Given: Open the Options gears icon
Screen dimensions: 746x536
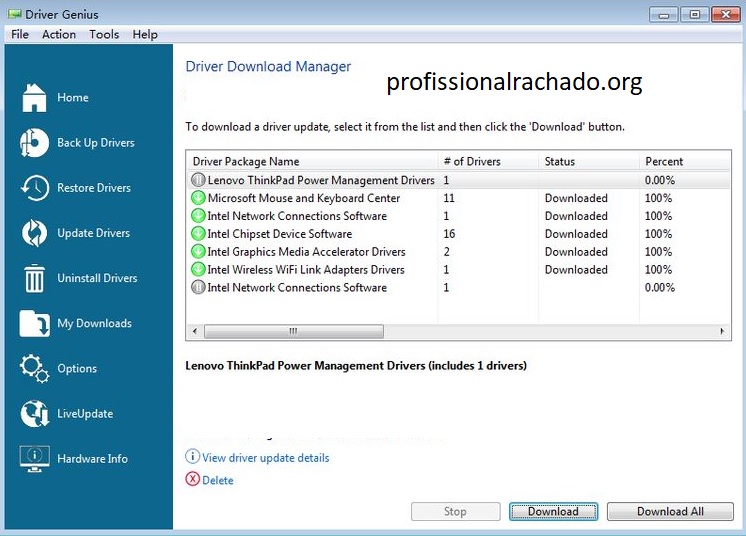Looking at the screenshot, I should [34, 369].
